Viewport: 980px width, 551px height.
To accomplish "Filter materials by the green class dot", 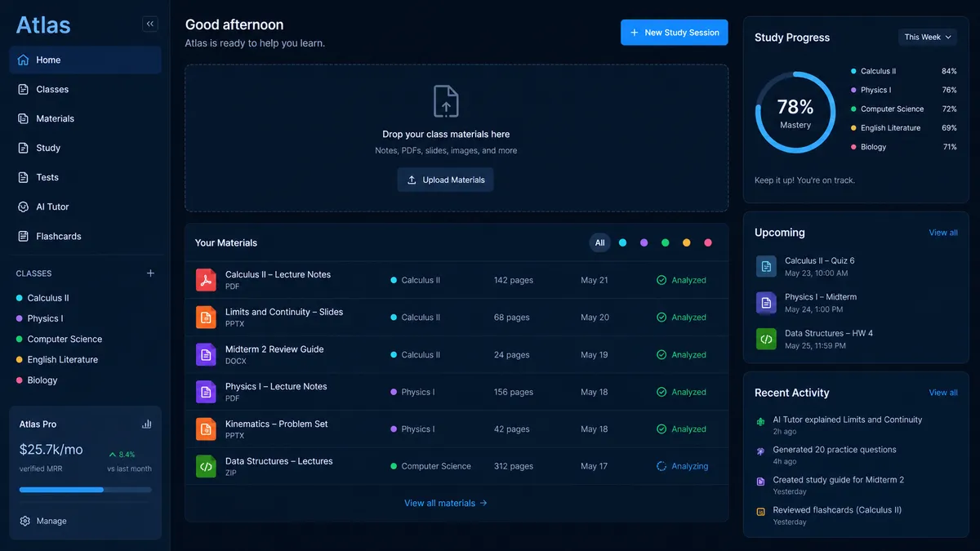I will click(665, 242).
